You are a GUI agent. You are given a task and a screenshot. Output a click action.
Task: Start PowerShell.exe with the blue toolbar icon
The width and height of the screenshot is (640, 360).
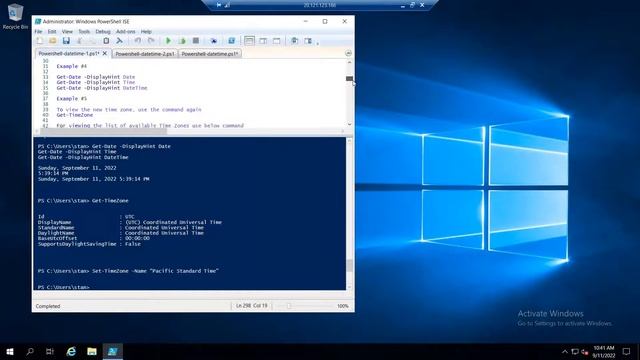[x=231, y=41]
